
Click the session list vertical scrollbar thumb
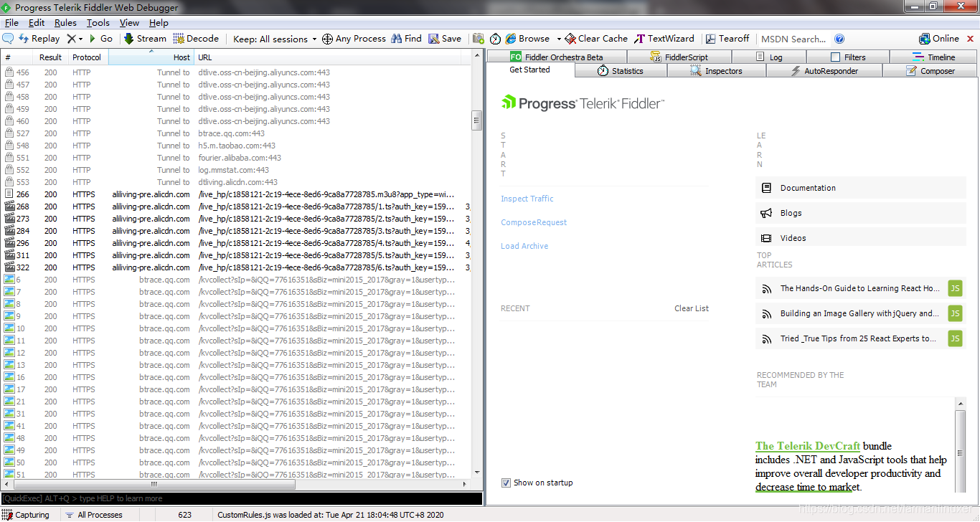476,120
